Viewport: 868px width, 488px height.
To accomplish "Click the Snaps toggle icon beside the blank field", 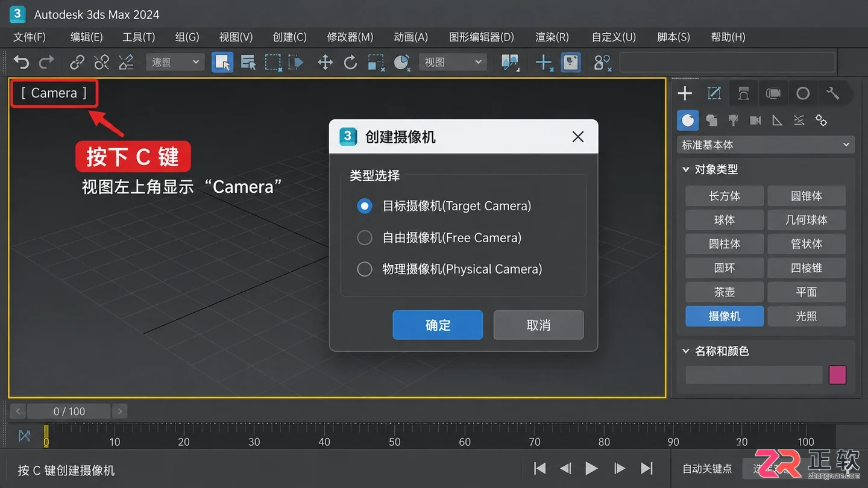I will pyautogui.click(x=602, y=62).
